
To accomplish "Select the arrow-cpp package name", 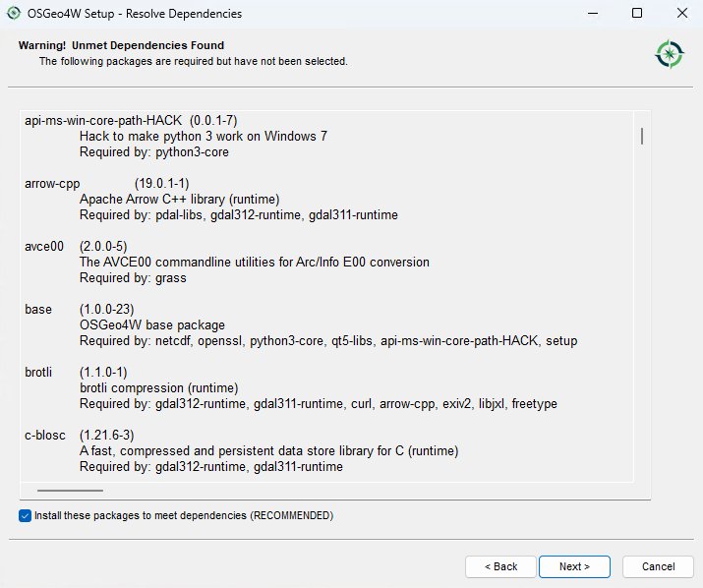I will pyautogui.click(x=51, y=184).
